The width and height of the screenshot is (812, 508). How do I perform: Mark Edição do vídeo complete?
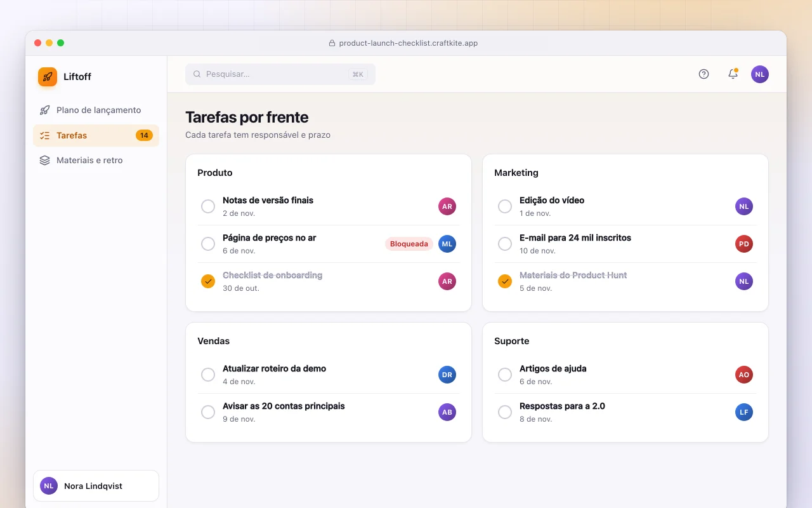505,206
